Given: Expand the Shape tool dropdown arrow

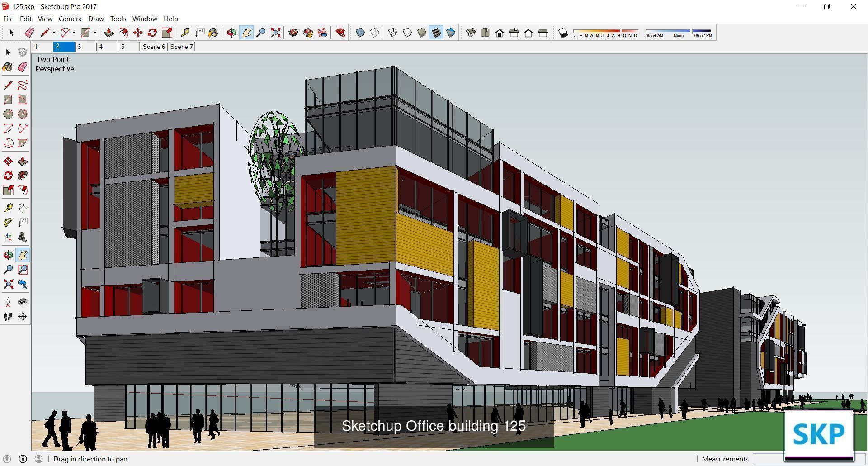Looking at the screenshot, I should [x=94, y=33].
